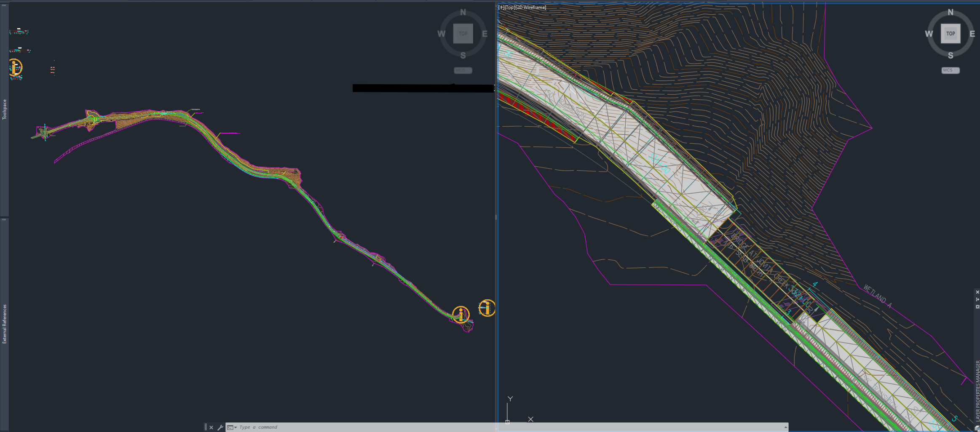Click S on right viewport ViewCube compass

[x=951, y=56]
